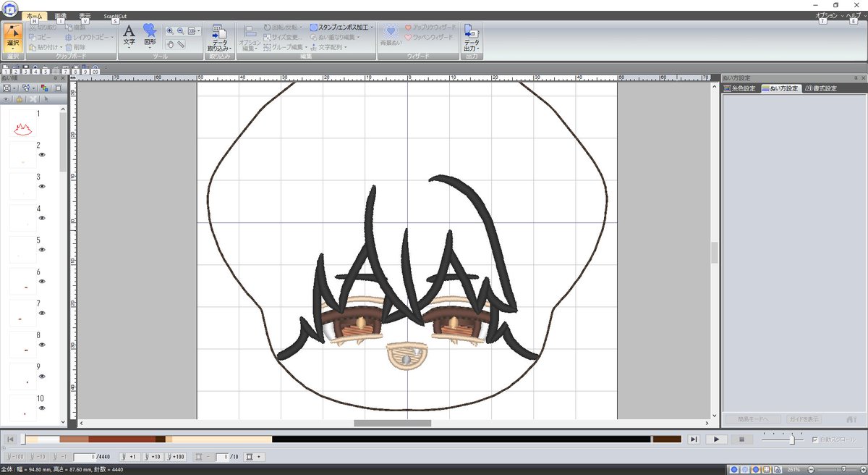Screen dimensions: 868x475
Task: Toggle visibility of sewing item 10
Action: tap(42, 408)
